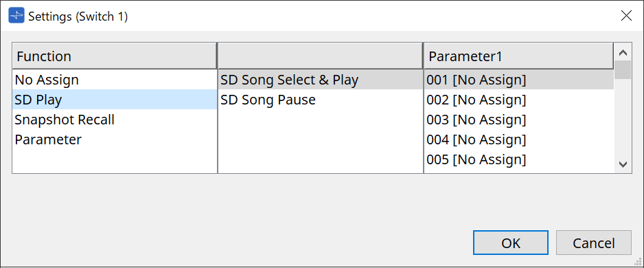The width and height of the screenshot is (644, 268).
Task: Select the SD Song Pause option
Action: 321,100
